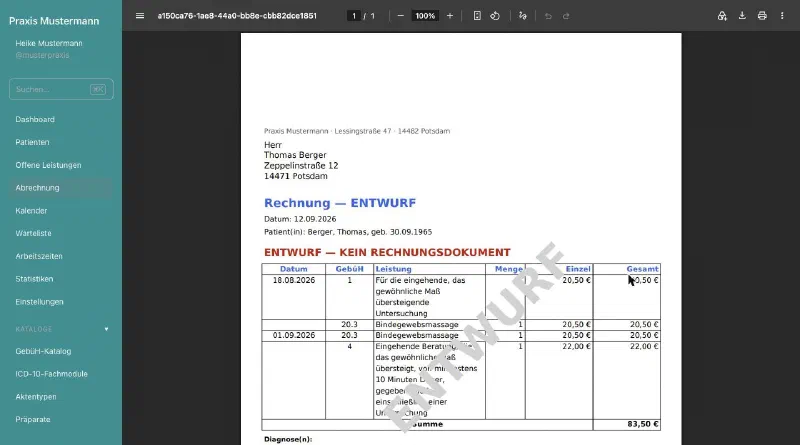This screenshot has width=800, height=445.
Task: Click ENTWURF — KEIN RECHNUNGSDOKUMENT notice
Action: pos(387,253)
